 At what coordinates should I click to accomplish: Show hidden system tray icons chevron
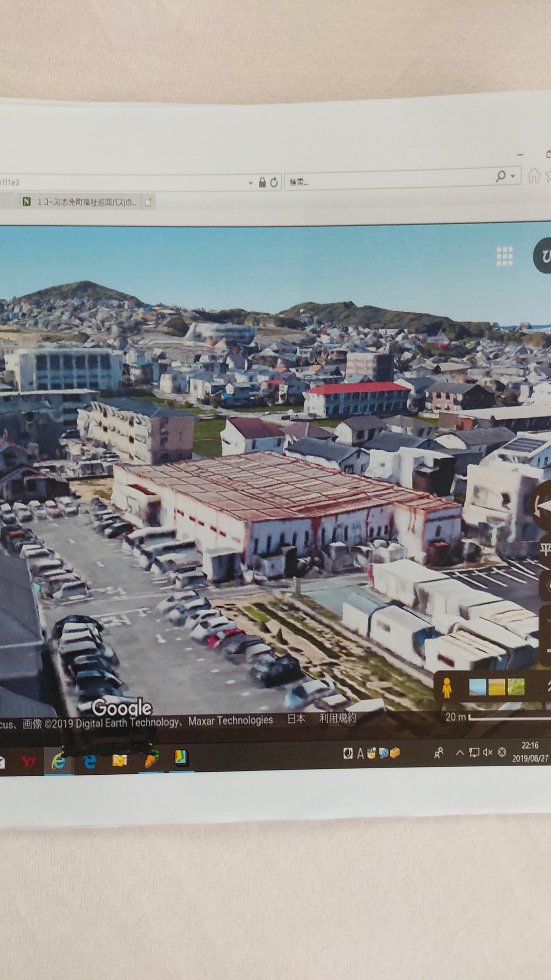(460, 752)
